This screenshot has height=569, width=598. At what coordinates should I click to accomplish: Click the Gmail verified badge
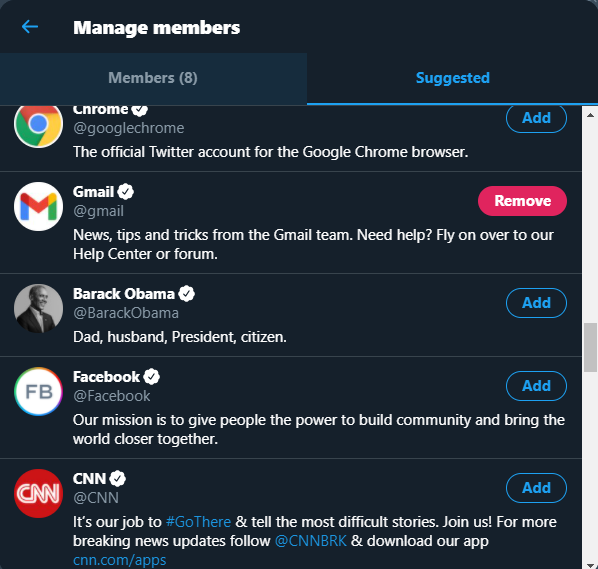click(x=125, y=191)
